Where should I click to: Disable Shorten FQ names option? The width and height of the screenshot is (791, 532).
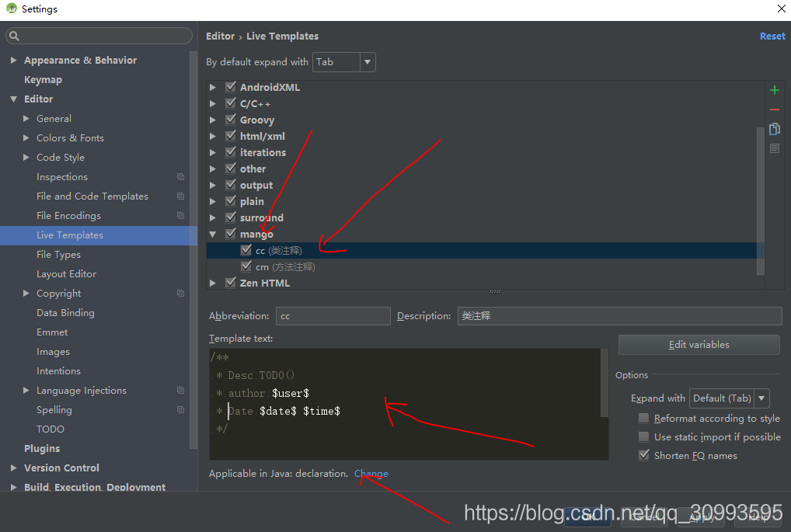pyautogui.click(x=643, y=455)
